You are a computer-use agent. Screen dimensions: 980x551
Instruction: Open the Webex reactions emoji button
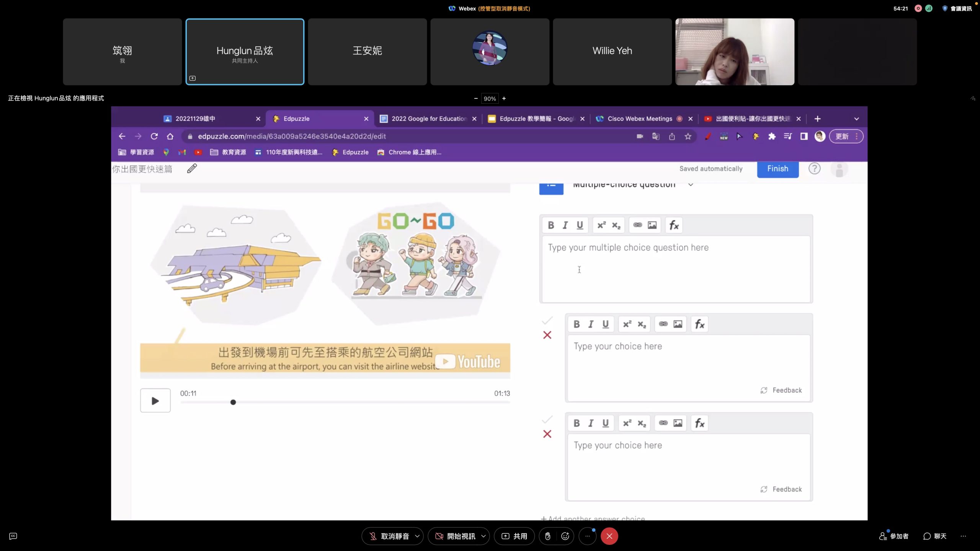tap(565, 536)
